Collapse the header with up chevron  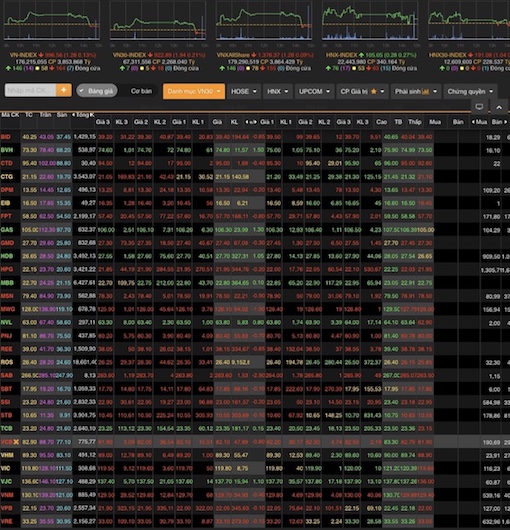[x=499, y=107]
